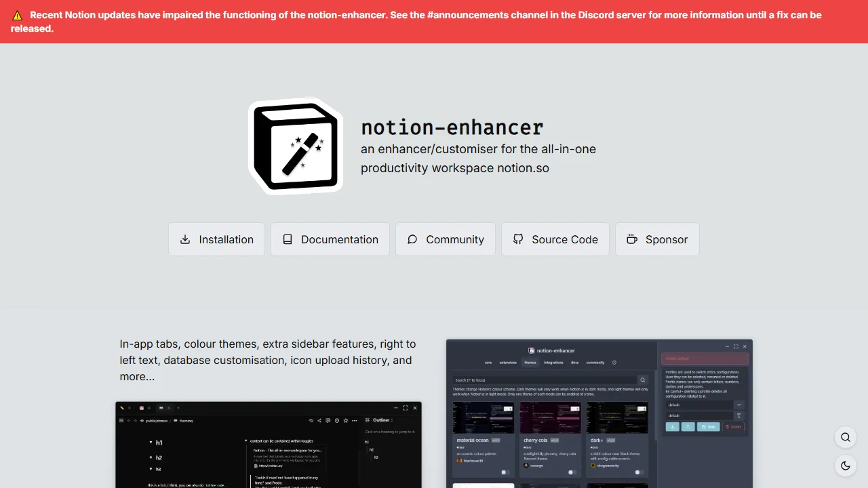Click the notion-enhancer magic wand logo
The image size is (868, 488).
(x=295, y=146)
